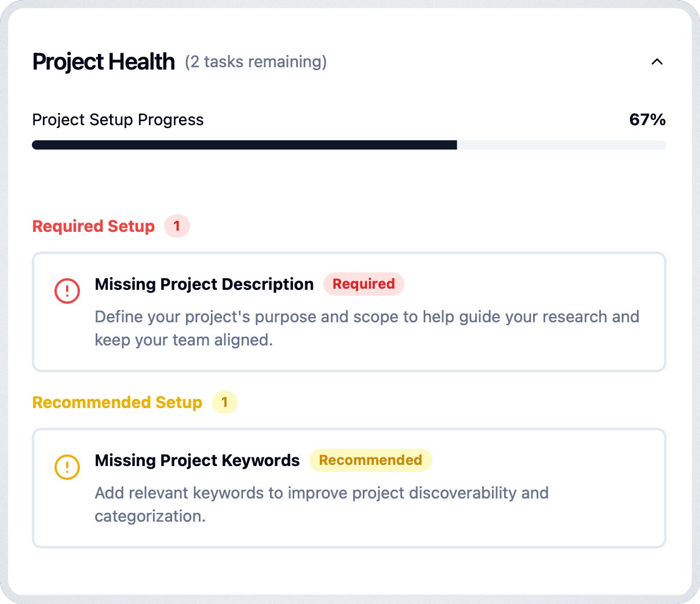700x604 pixels.
Task: Click the 2 tasks remaining text
Action: [256, 61]
